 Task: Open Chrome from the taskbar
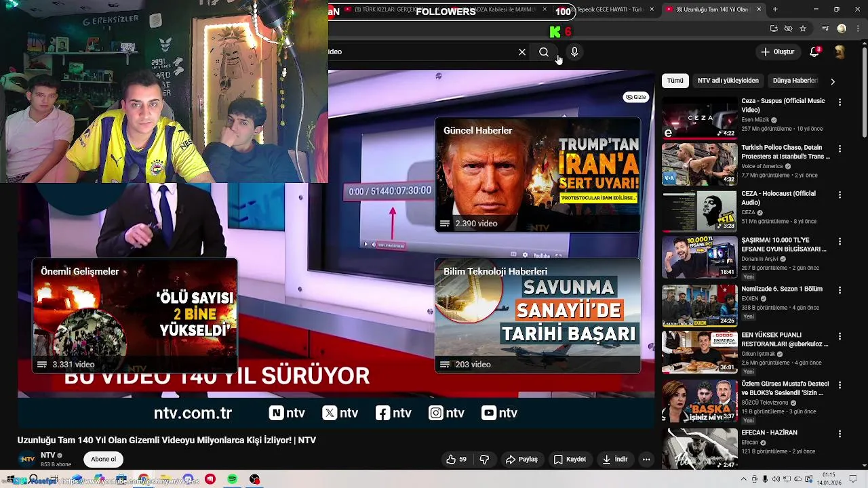pyautogui.click(x=144, y=479)
